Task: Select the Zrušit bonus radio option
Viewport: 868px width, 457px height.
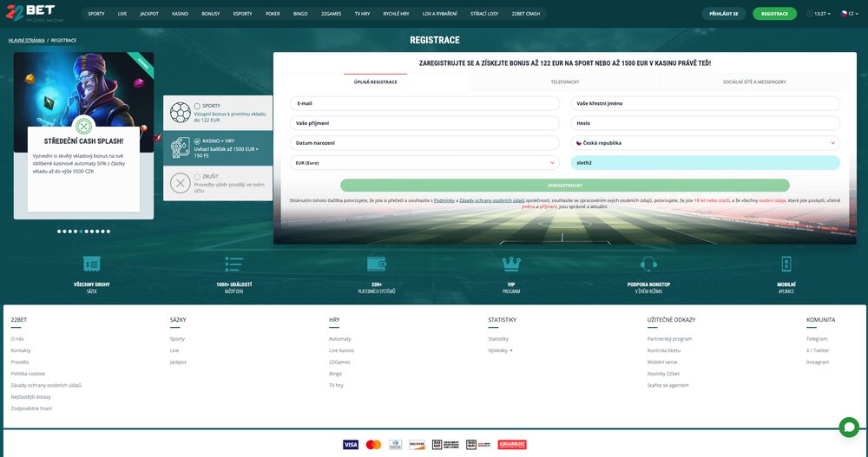Action: tap(198, 175)
